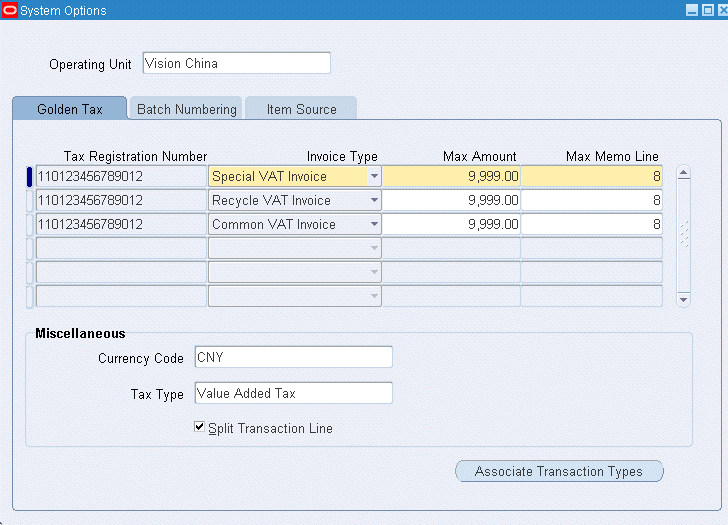Click the record selector of the Common VAT Invoice row
The width and height of the screenshot is (728, 525).
click(x=30, y=225)
